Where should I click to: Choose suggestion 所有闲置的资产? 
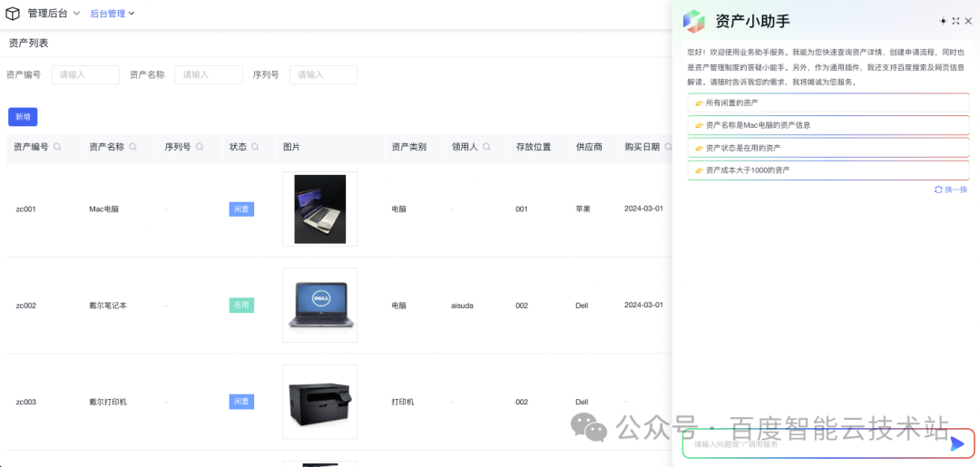828,103
